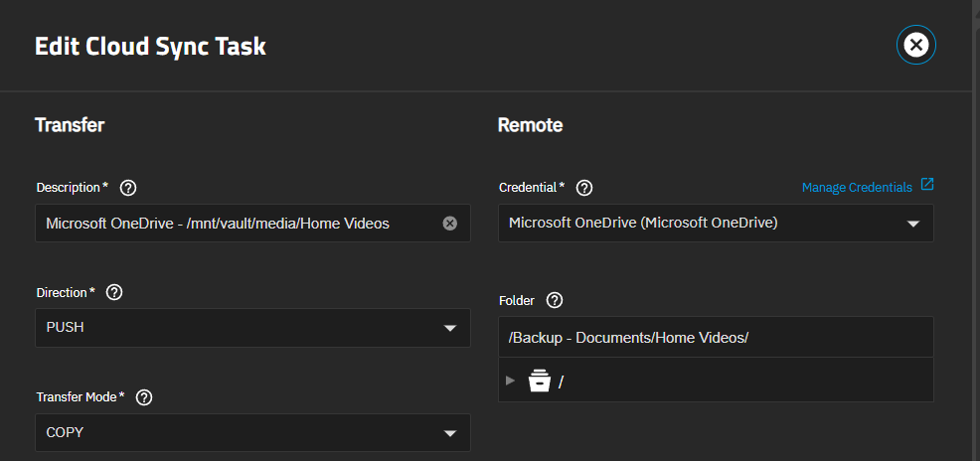Open the Direction PUSH dropdown
This screenshot has height=461, width=980.
pyautogui.click(x=252, y=328)
